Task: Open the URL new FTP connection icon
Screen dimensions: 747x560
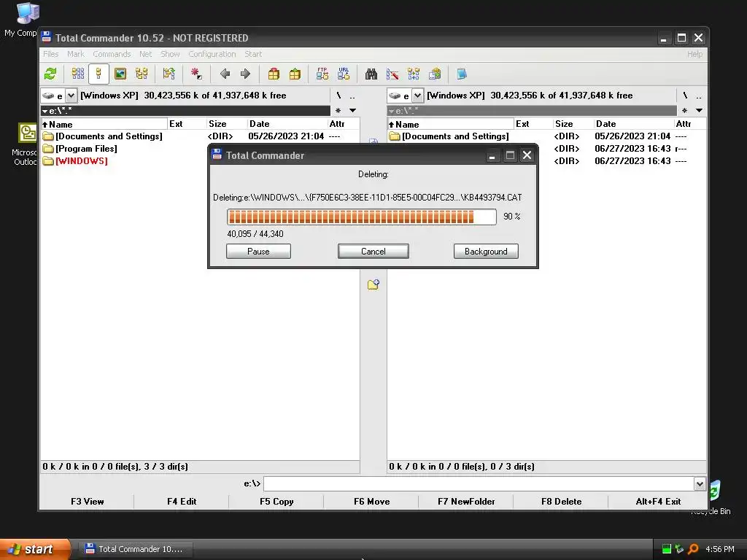Action: tap(344, 74)
